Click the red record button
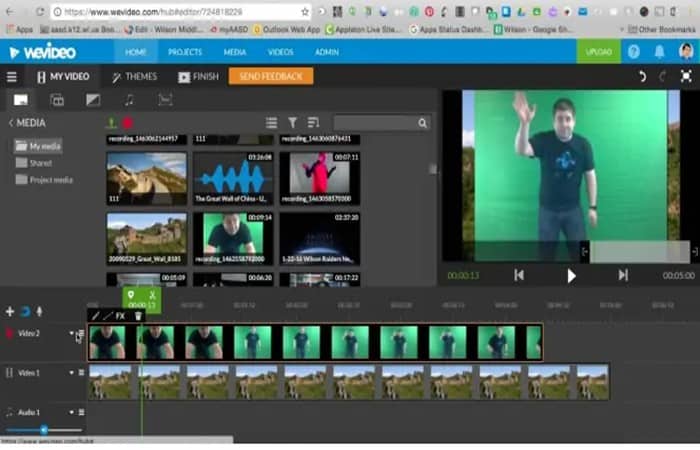 [x=128, y=123]
